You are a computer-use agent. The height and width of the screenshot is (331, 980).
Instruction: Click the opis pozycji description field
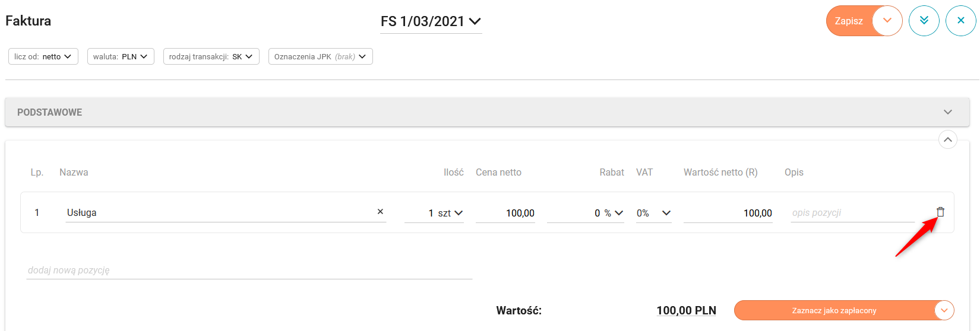[852, 213]
